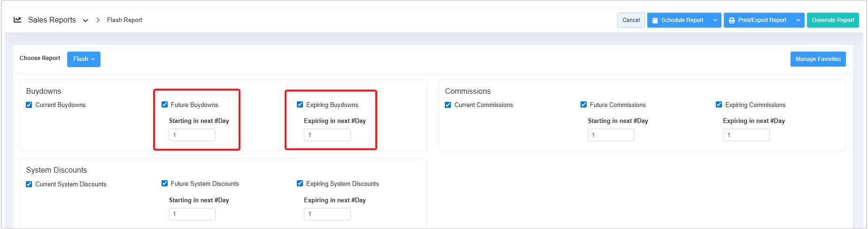Toggle the Expiring Commissions checkbox
Viewport: 868px width, 229px height.
tap(719, 105)
